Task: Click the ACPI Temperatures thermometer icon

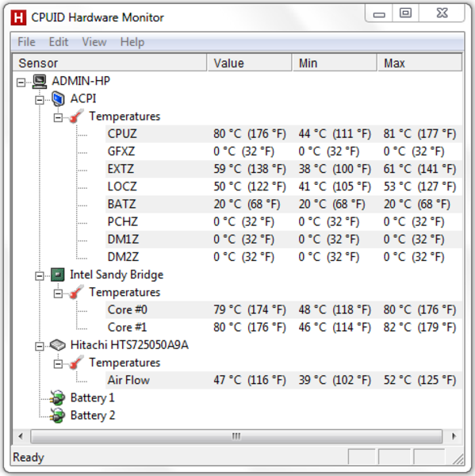Action: coord(76,117)
